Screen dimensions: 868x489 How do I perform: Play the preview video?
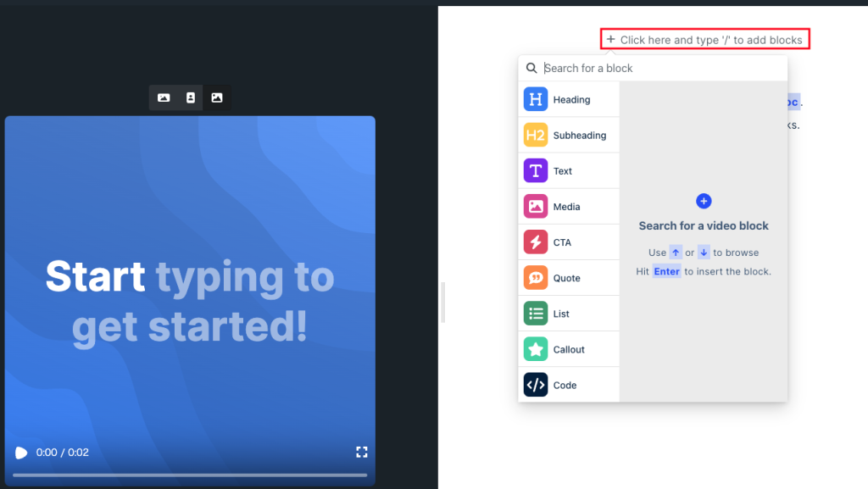pyautogui.click(x=21, y=453)
